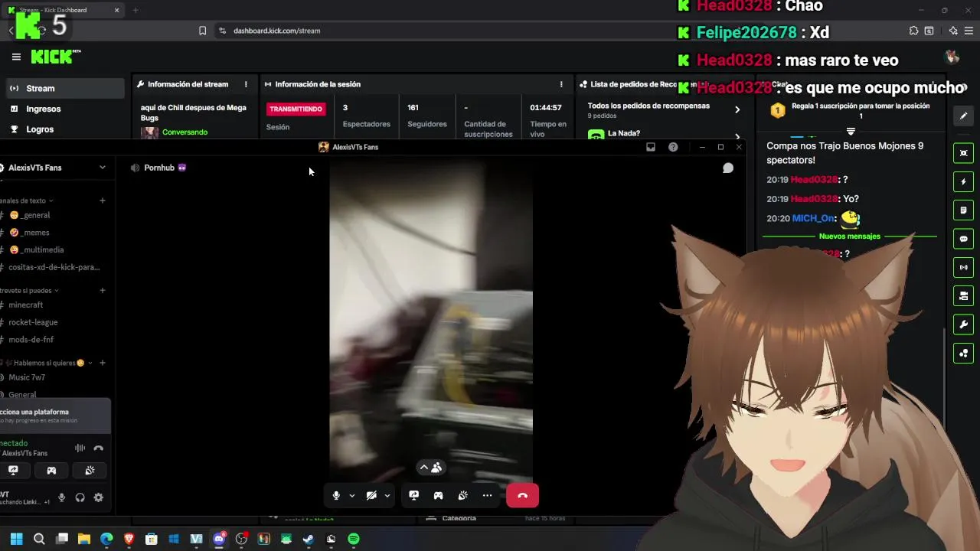
Task: Open more call options (three dots)
Action: click(487, 496)
